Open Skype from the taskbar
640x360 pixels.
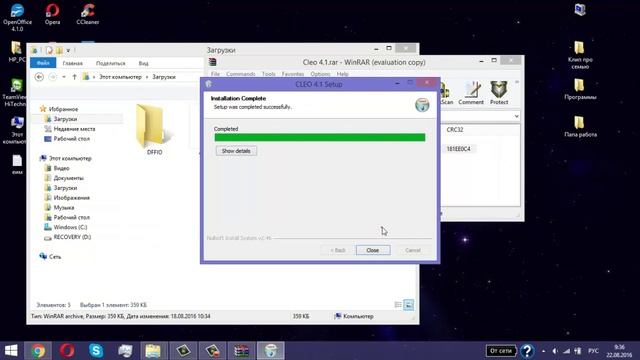coord(96,351)
